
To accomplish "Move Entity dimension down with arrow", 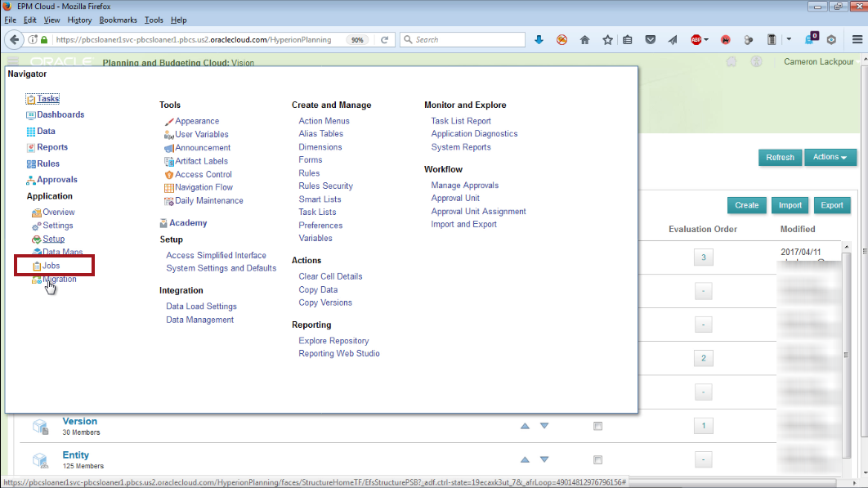I will [x=544, y=459].
